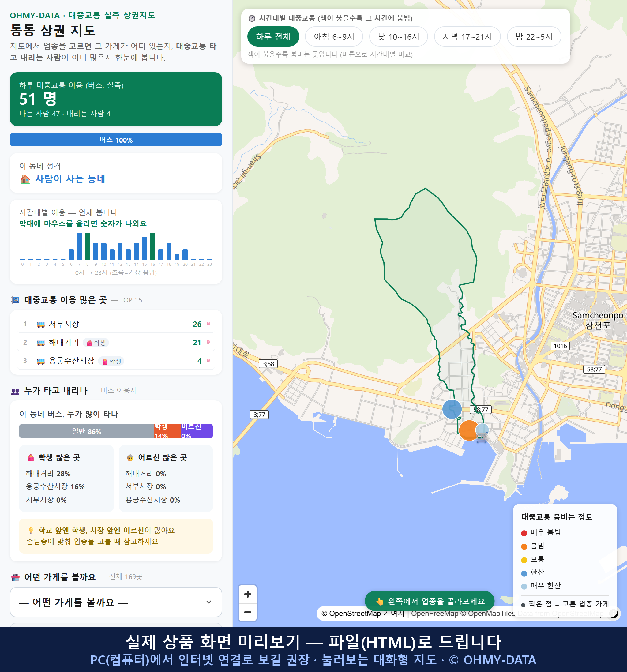
Task: Click the attribution toggle icon at map corner
Action: (614, 613)
